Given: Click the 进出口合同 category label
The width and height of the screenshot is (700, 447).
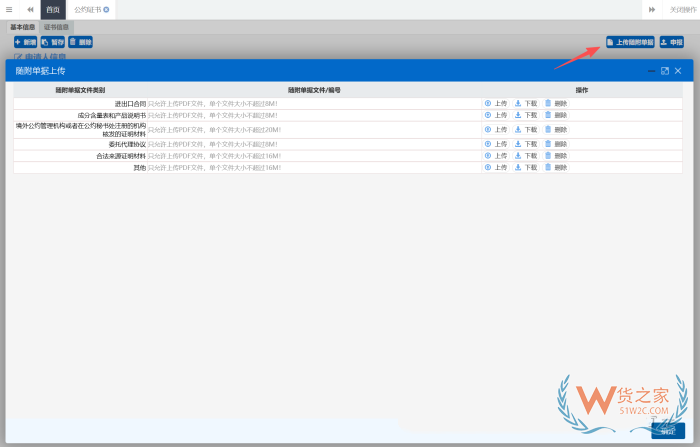Looking at the screenshot, I should point(130,104).
